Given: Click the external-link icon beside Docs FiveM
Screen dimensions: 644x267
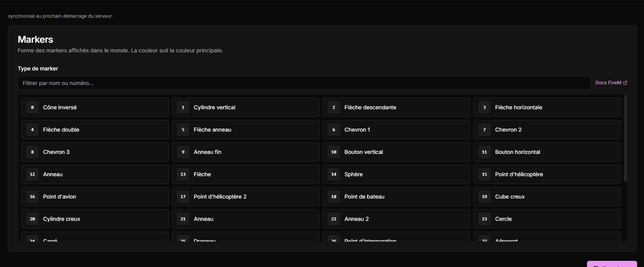Looking at the screenshot, I should click(x=625, y=83).
